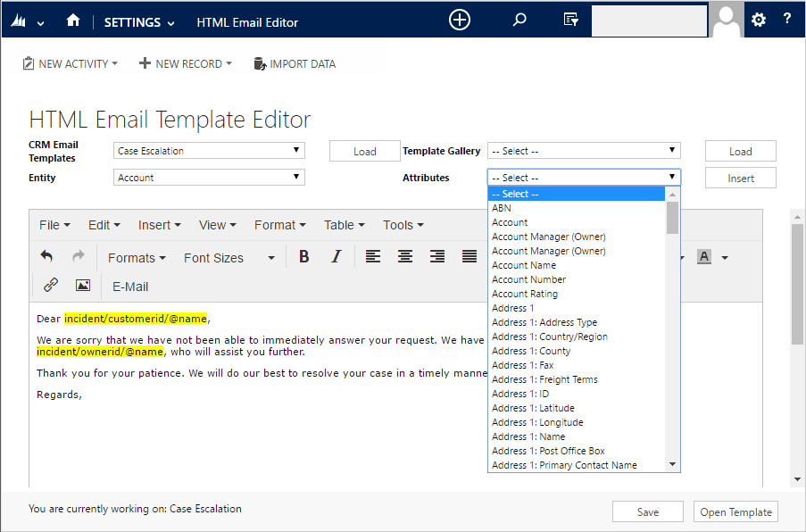Open search from the top navigation bar
This screenshot has height=532, width=806.
pos(517,19)
